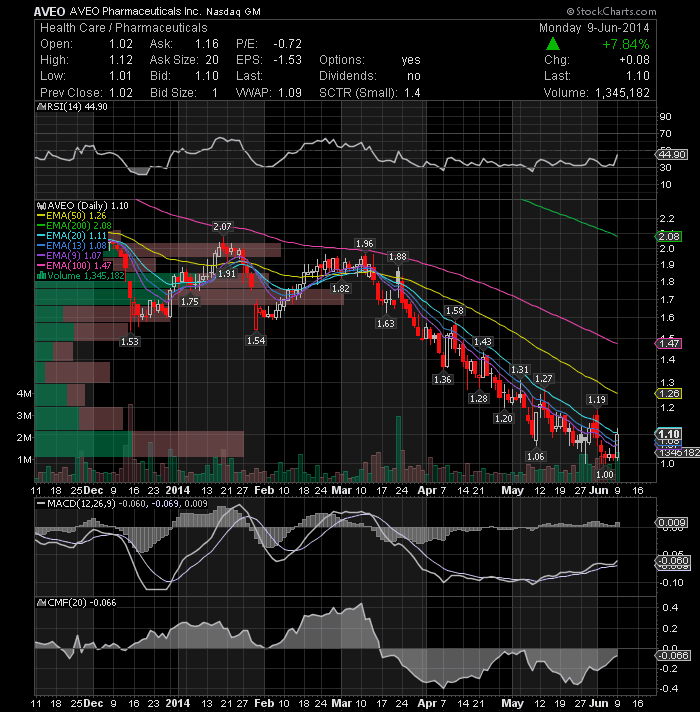Click the Dividends no value

[414, 76]
